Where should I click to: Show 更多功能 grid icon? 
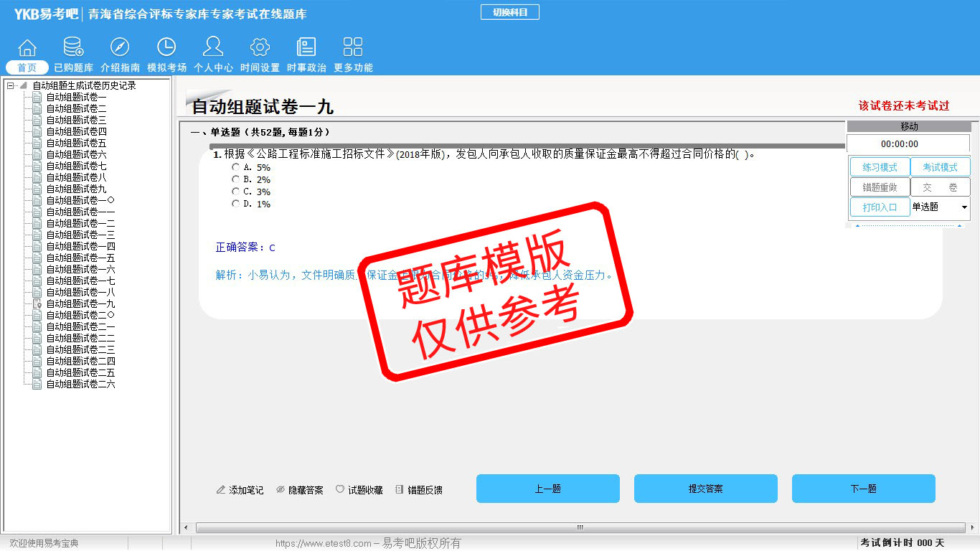pos(353,48)
